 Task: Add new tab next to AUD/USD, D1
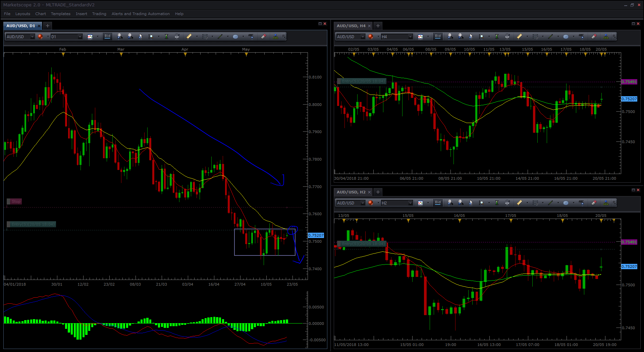48,26
